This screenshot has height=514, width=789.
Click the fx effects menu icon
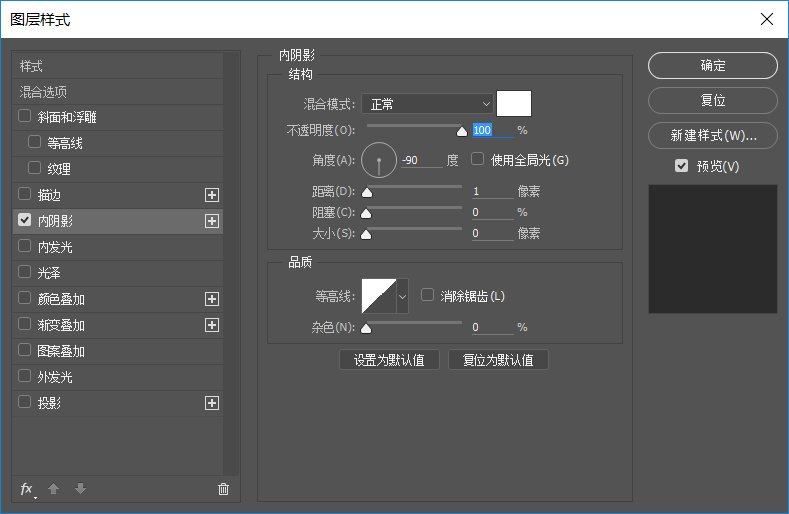27,489
